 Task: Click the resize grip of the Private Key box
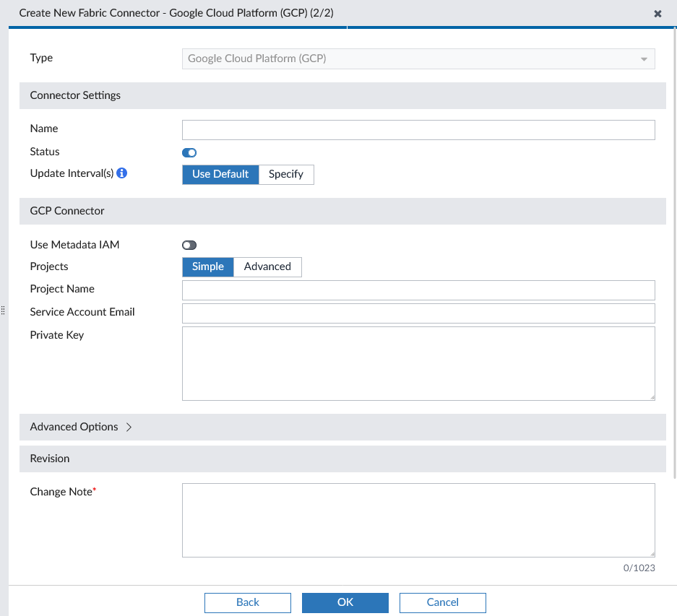651,396
